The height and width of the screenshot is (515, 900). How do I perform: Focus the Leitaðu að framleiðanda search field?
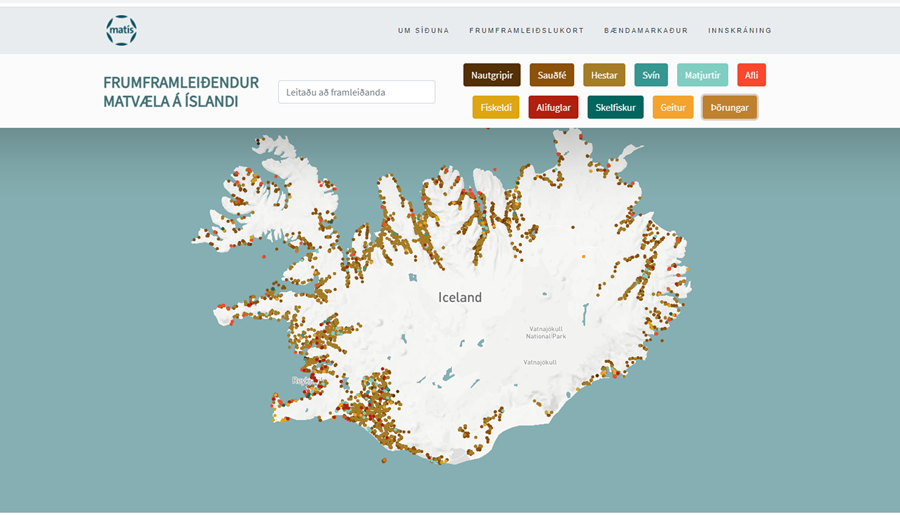click(x=356, y=92)
